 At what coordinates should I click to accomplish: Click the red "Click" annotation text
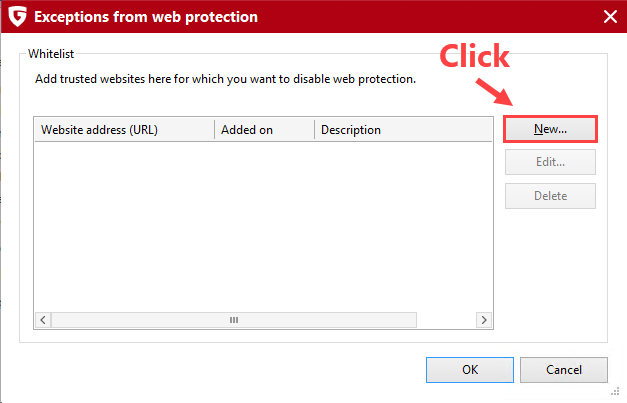[476, 56]
